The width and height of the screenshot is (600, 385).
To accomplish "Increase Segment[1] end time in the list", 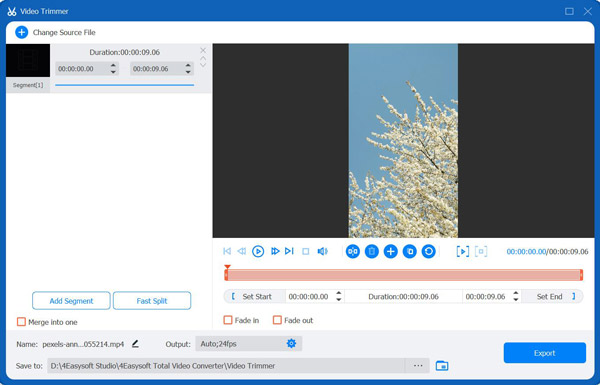I will tap(188, 66).
